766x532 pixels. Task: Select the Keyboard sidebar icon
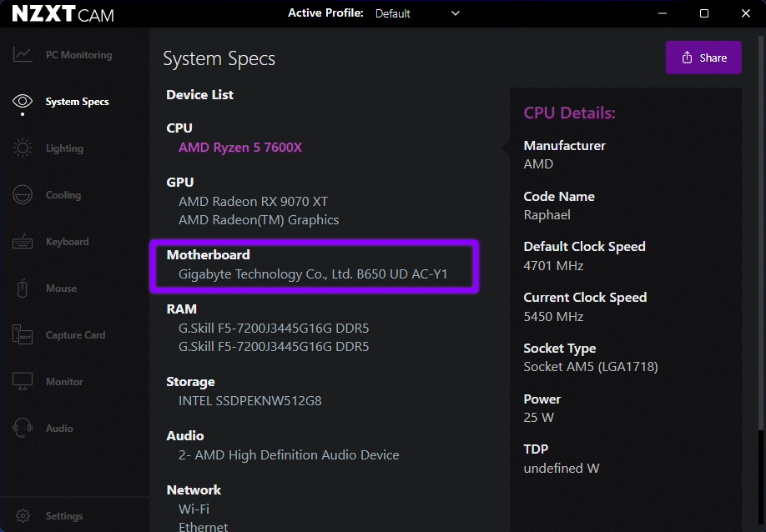23,241
